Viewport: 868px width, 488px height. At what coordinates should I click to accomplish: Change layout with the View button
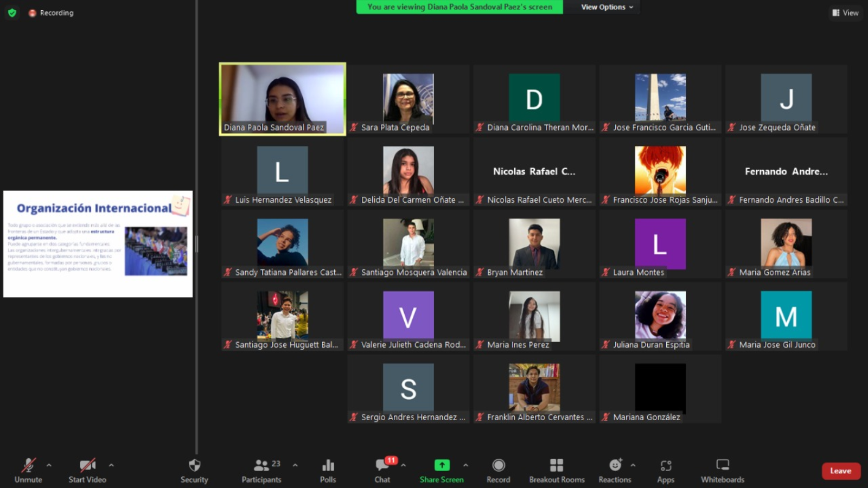coord(845,12)
